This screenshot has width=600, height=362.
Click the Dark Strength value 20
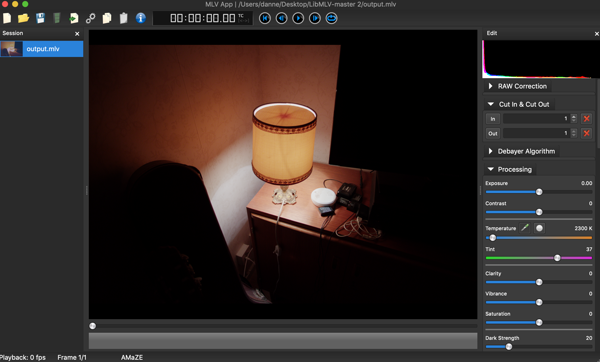[x=589, y=338]
